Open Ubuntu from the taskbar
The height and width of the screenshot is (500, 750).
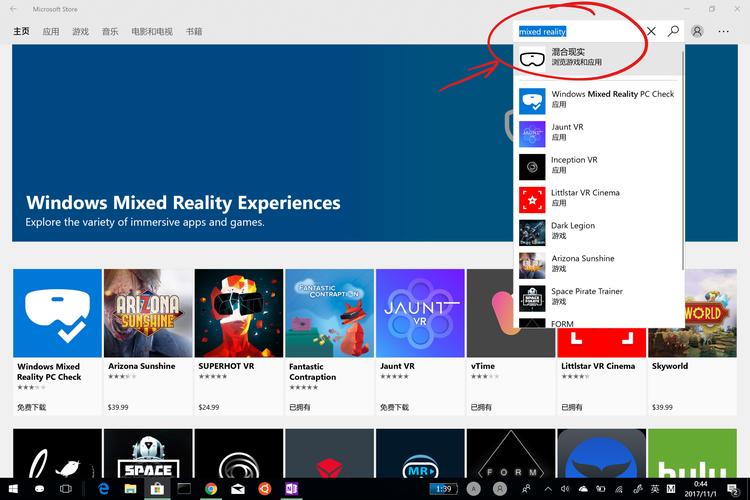pos(265,489)
